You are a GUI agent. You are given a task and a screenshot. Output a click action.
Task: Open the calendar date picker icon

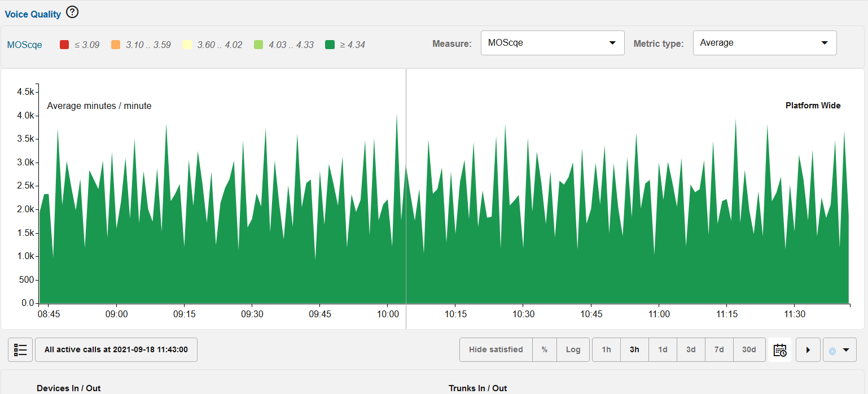[x=780, y=350]
